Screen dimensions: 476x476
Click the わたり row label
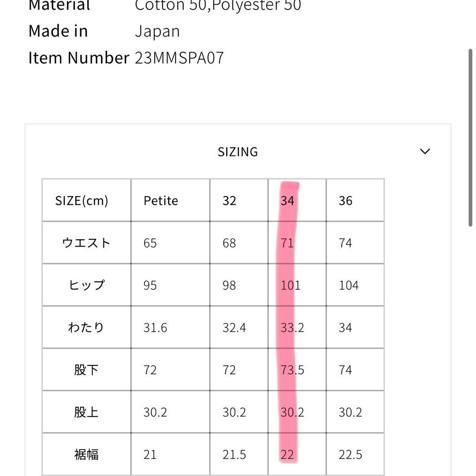pos(86,327)
